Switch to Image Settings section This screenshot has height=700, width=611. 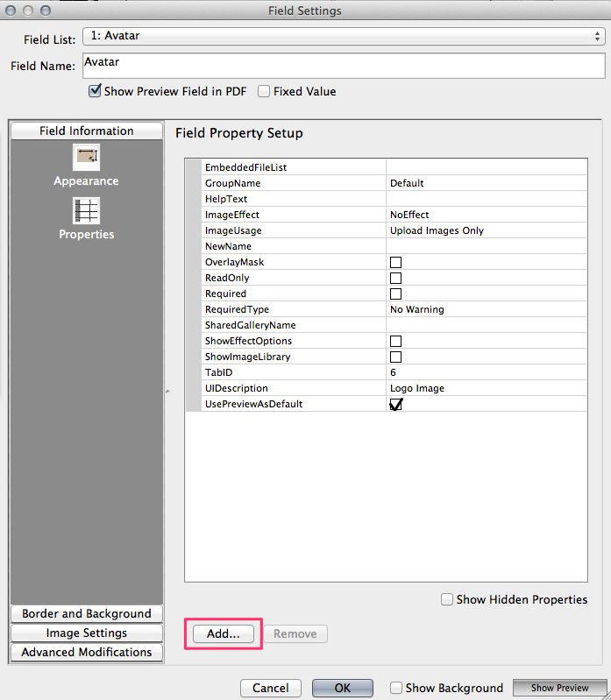pos(87,633)
